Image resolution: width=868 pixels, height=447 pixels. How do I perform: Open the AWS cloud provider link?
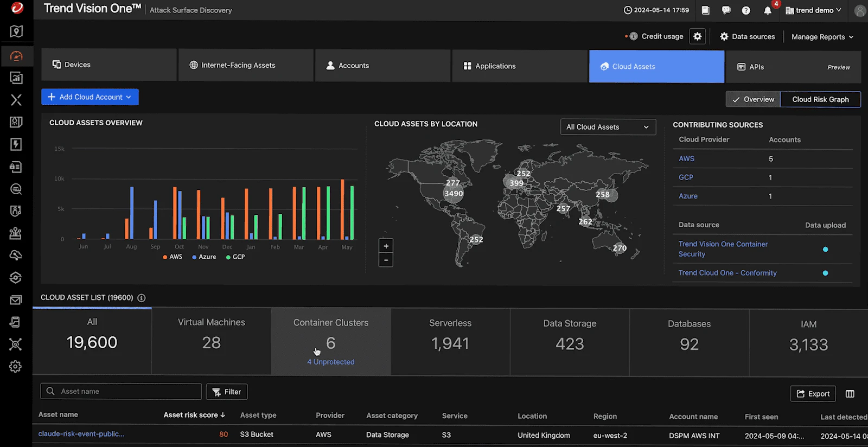[x=686, y=158]
